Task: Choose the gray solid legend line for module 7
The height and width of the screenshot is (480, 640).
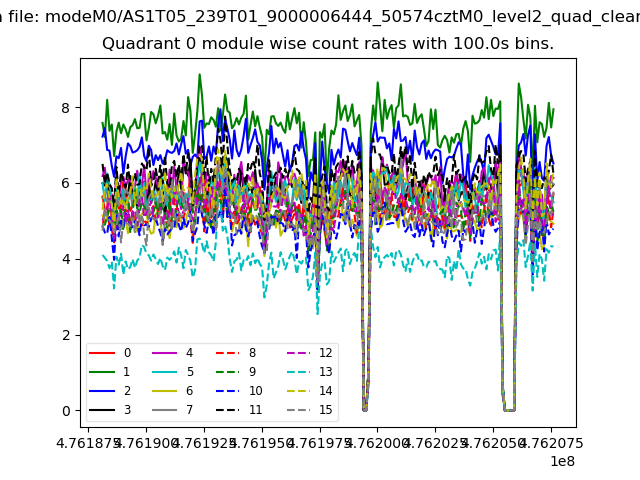Action: [164, 410]
